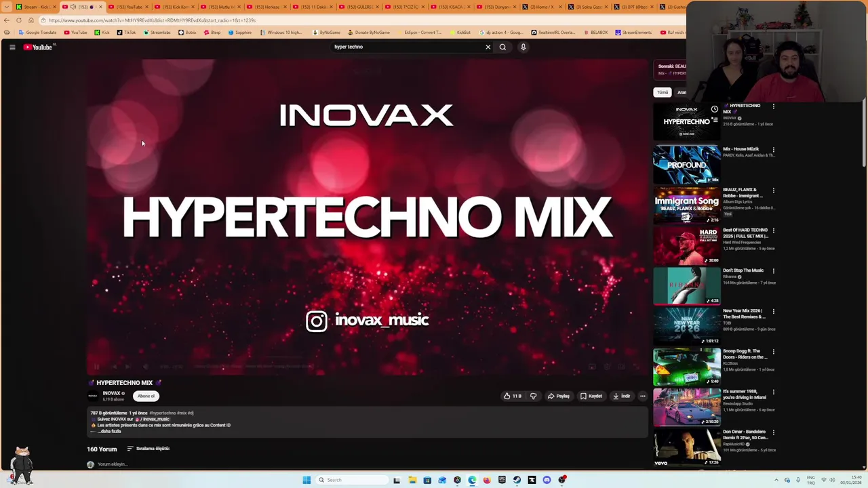Open the KickBot bookmark

[x=460, y=33]
